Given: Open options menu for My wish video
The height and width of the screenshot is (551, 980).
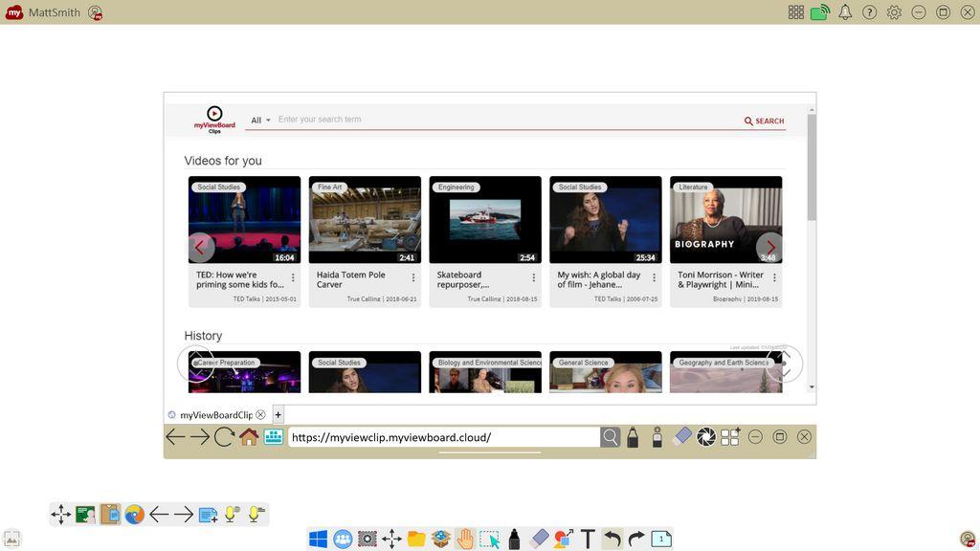Looking at the screenshot, I should (655, 277).
